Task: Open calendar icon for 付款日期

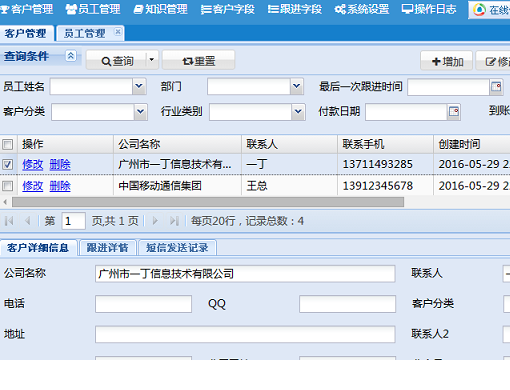Action: 454,111
